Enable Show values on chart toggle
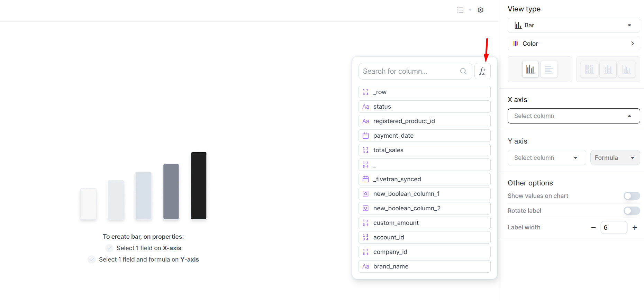 point(632,196)
